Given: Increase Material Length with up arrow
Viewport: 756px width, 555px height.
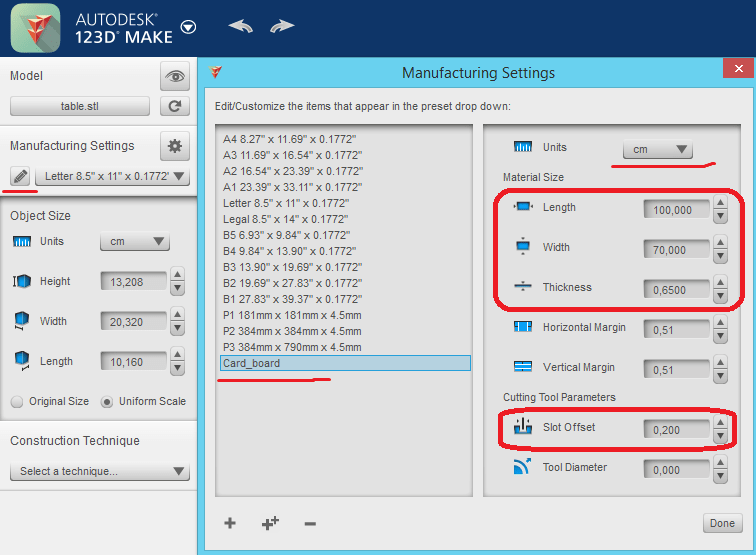Looking at the screenshot, I should tap(720, 203).
